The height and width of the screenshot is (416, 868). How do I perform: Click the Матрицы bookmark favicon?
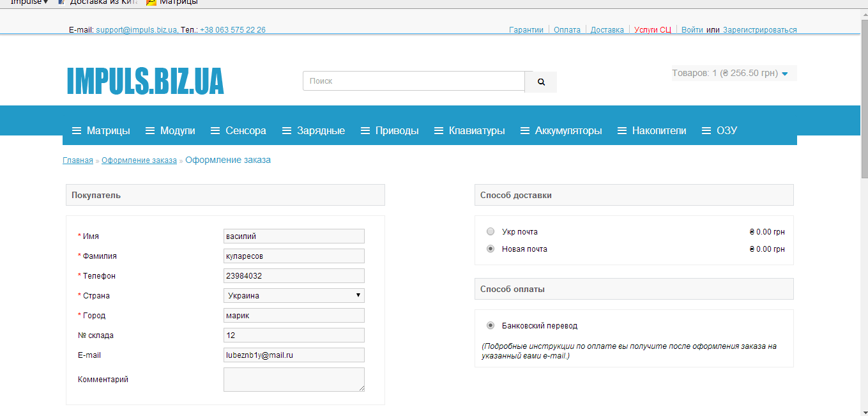tap(151, 3)
